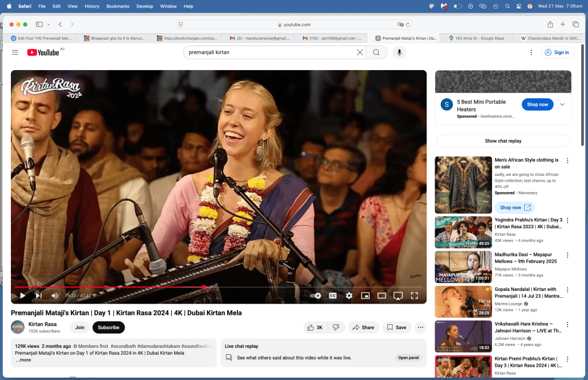588x380 pixels.
Task: Open the player settings gear
Action: (x=349, y=295)
